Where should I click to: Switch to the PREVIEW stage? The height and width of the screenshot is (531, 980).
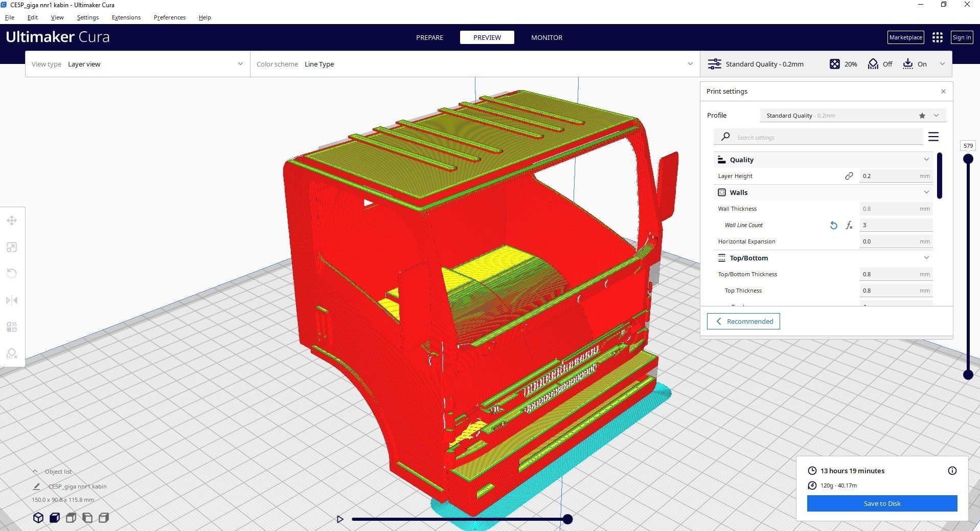(487, 37)
